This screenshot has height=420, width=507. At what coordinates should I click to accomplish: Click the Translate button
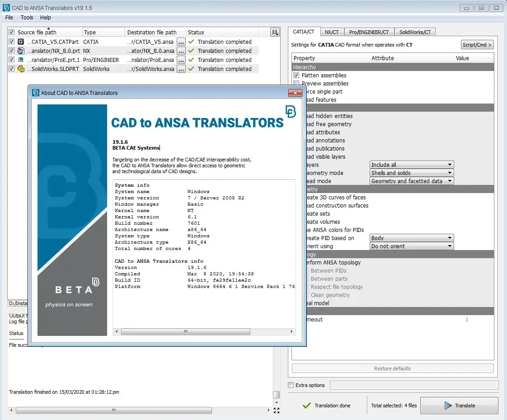tap(459, 406)
